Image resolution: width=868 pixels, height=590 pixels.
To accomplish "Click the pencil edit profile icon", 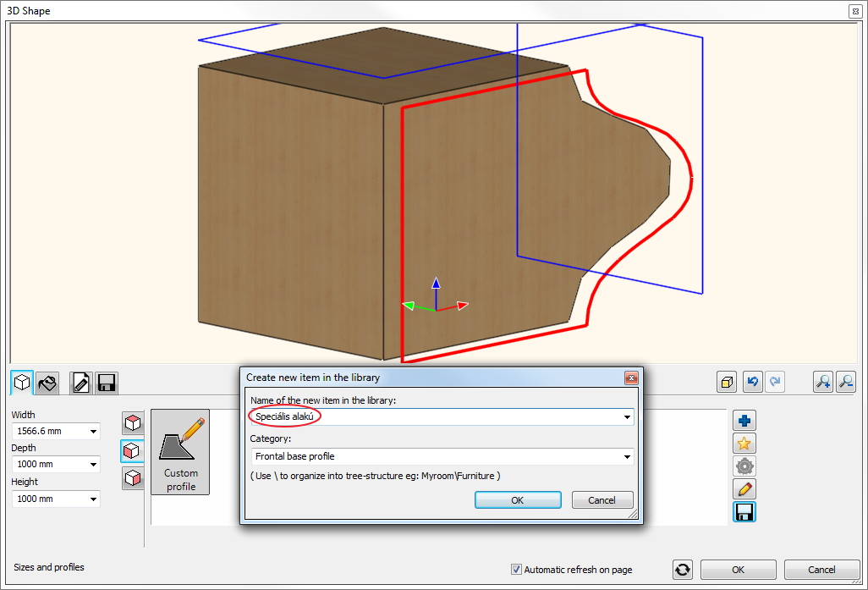I will 744,489.
